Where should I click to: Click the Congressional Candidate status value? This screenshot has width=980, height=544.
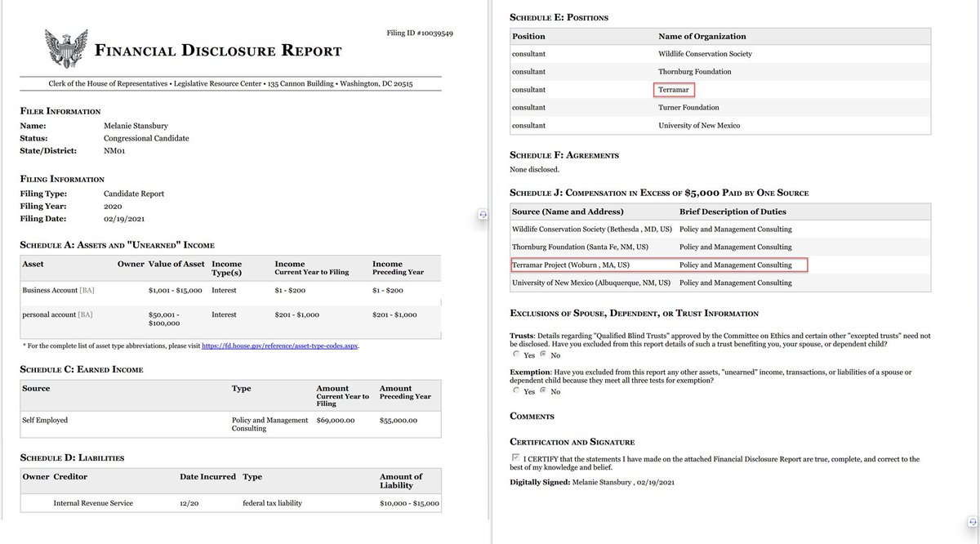pyautogui.click(x=146, y=138)
